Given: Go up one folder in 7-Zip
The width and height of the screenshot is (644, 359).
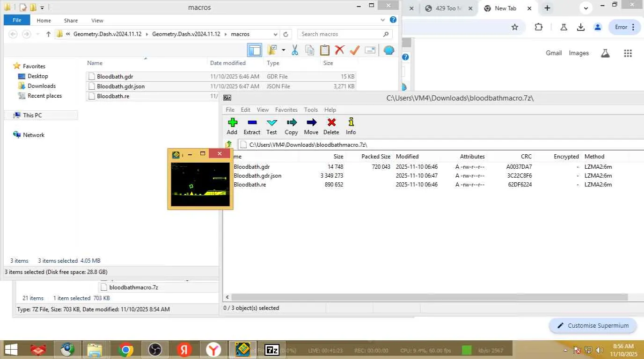Looking at the screenshot, I should pos(229,144).
